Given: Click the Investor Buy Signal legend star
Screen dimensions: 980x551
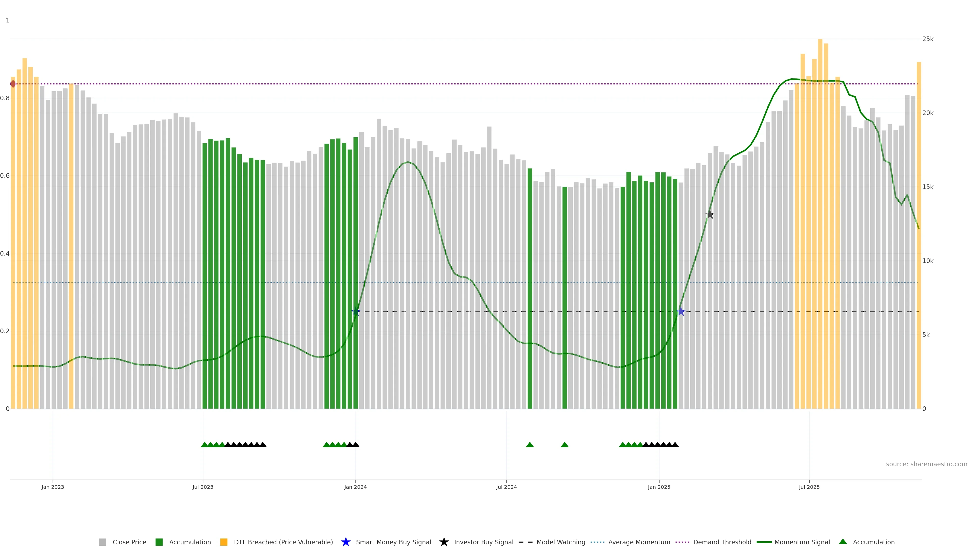Looking at the screenshot, I should 444,542.
